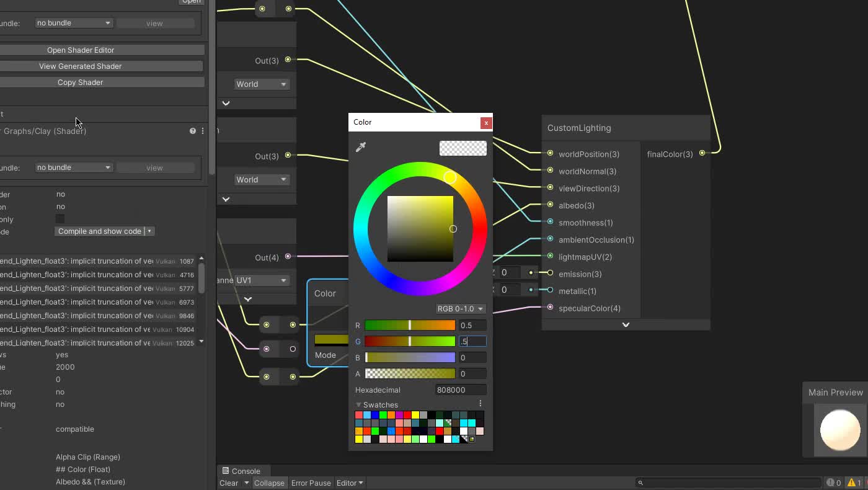Open the shader help icon in Inspector
Viewport: 868px width, 490px height.
pos(193,131)
